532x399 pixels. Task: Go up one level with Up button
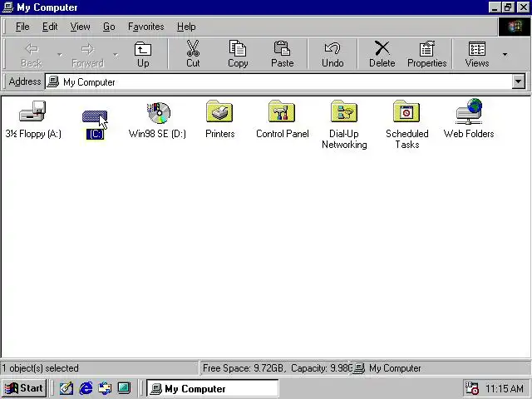143,54
